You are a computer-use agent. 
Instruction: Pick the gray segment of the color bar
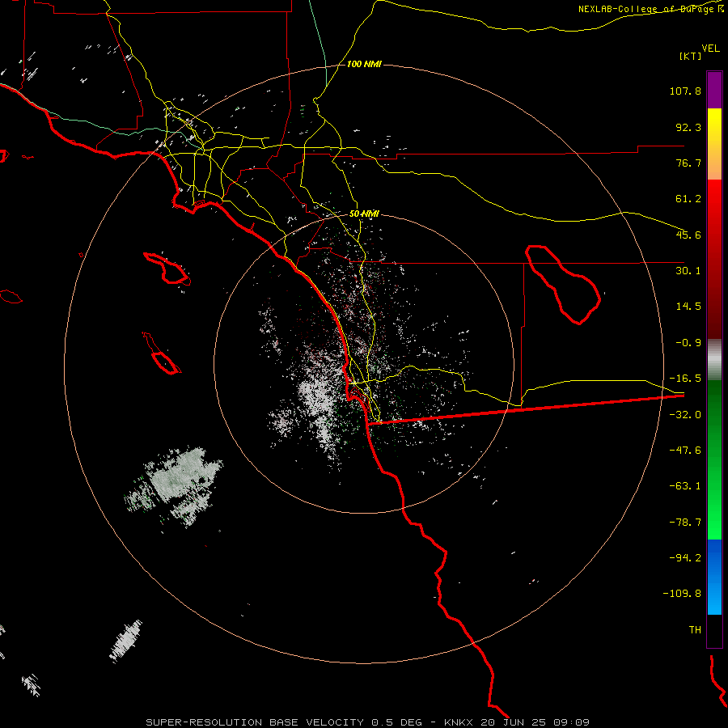tap(714, 360)
